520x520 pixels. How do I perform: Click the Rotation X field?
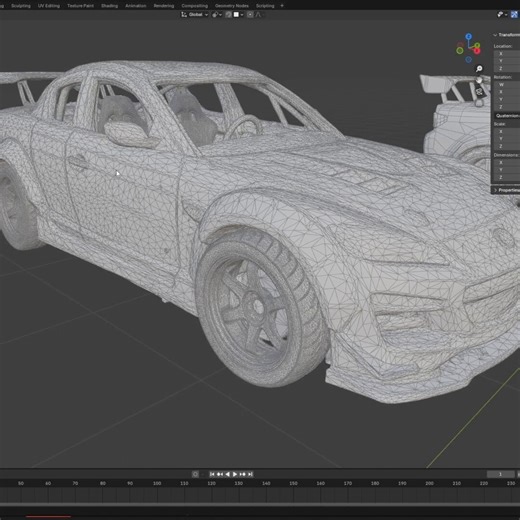[507, 92]
